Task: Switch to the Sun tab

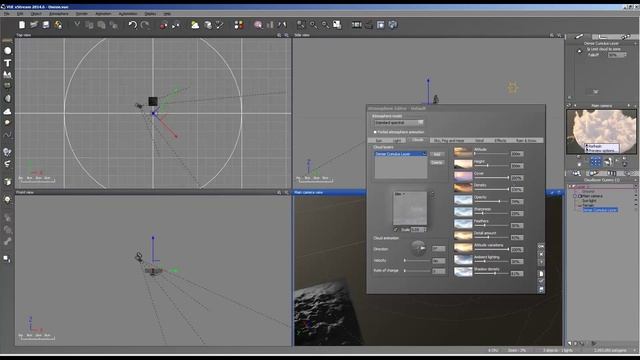Action: coord(378,140)
